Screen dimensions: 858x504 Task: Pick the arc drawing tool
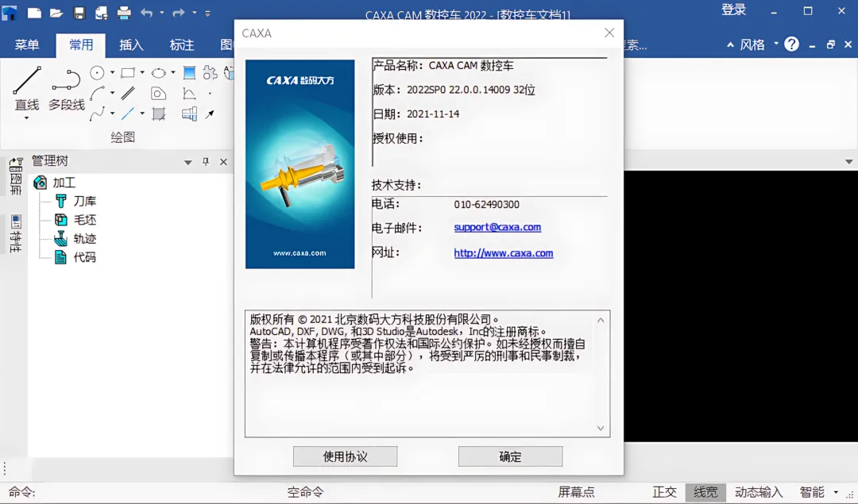(97, 94)
